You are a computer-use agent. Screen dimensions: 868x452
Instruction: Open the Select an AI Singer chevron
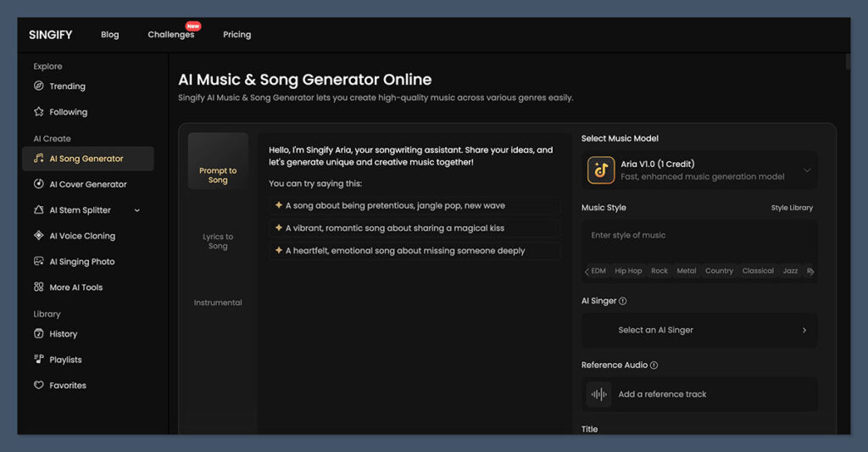pos(804,330)
